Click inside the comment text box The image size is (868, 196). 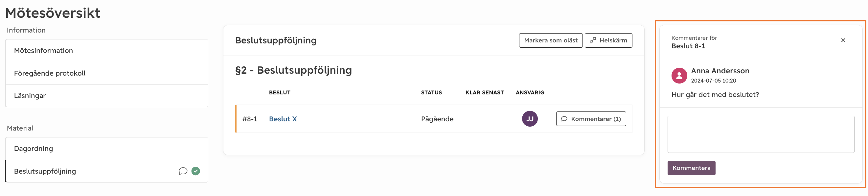(761, 134)
